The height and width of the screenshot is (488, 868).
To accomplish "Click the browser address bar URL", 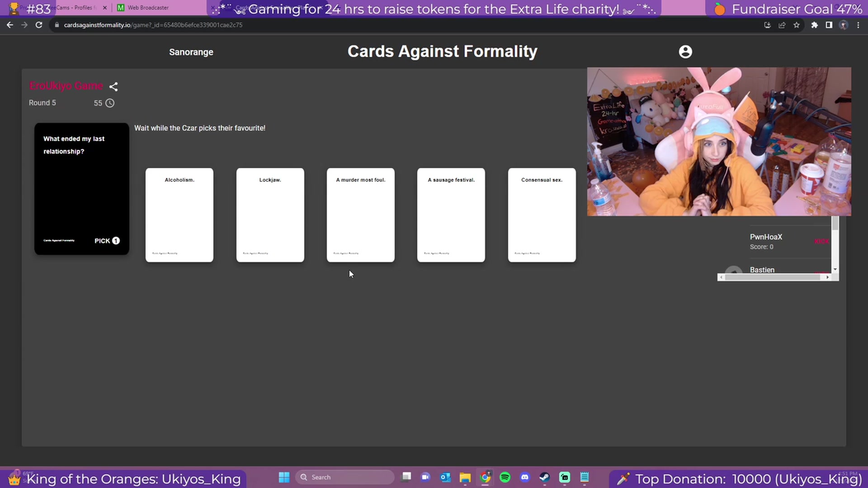I will click(x=153, y=25).
